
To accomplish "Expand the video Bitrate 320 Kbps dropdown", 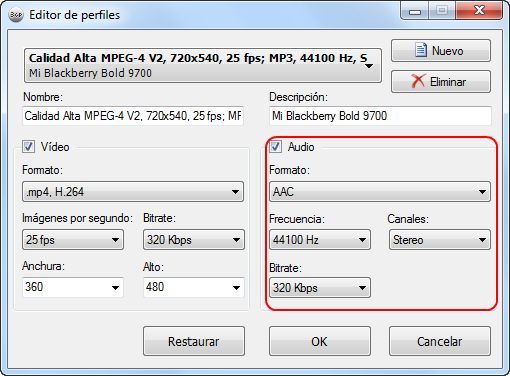I will 194,240.
